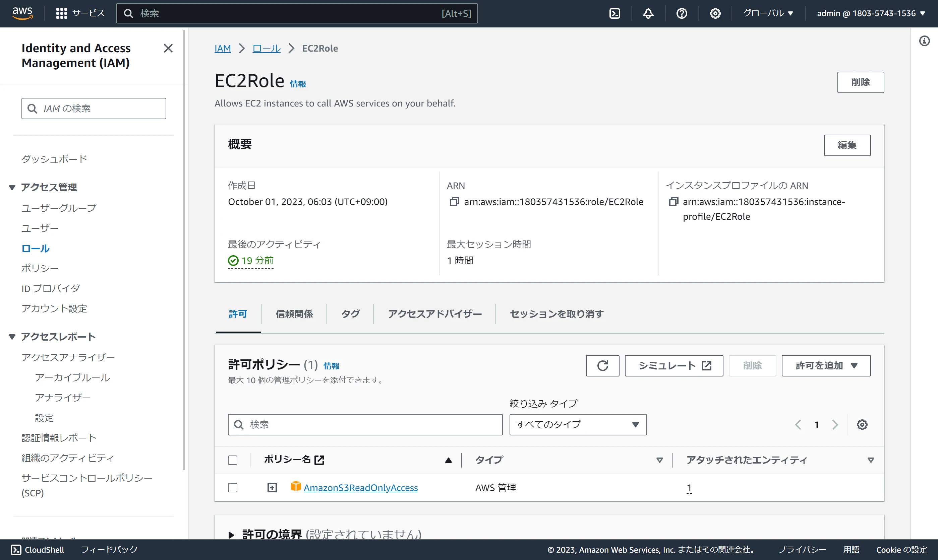Check the AmazonS3ReadOnlyAccess row checkbox
Image resolution: width=938 pixels, height=560 pixels.
pyautogui.click(x=233, y=487)
